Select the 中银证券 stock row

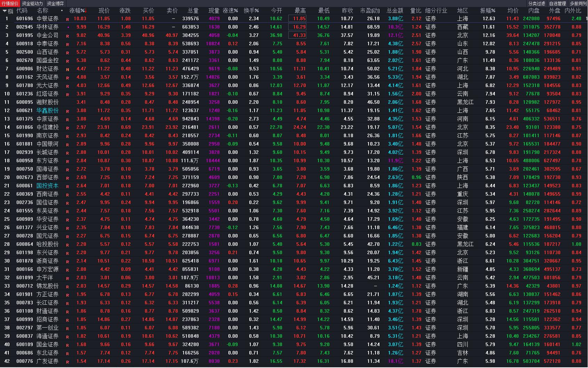tap(294, 18)
